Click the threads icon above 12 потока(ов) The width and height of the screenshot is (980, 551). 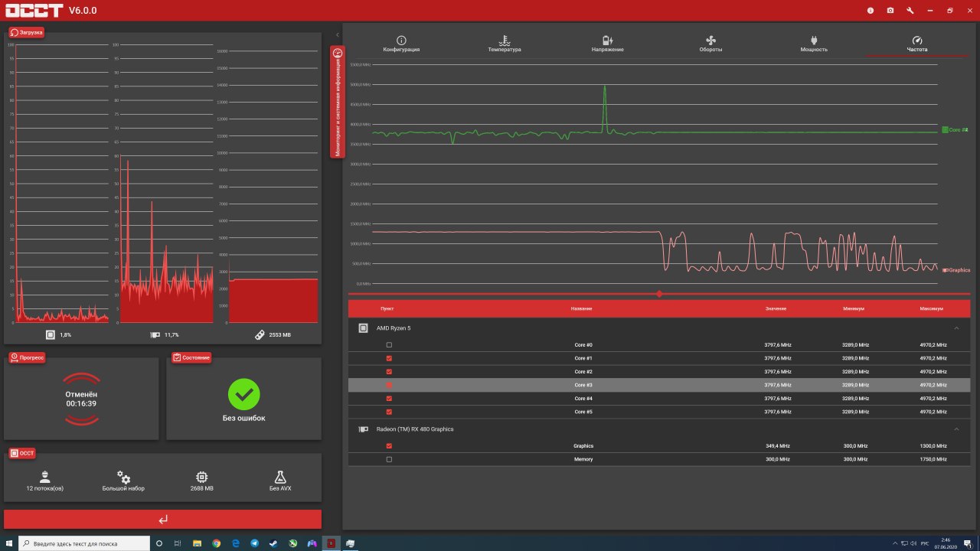44,476
